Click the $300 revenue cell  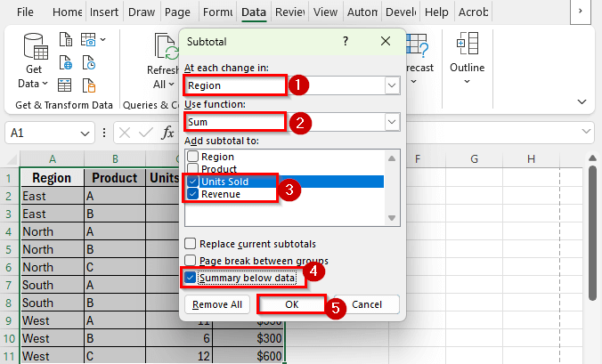pyautogui.click(x=248, y=338)
